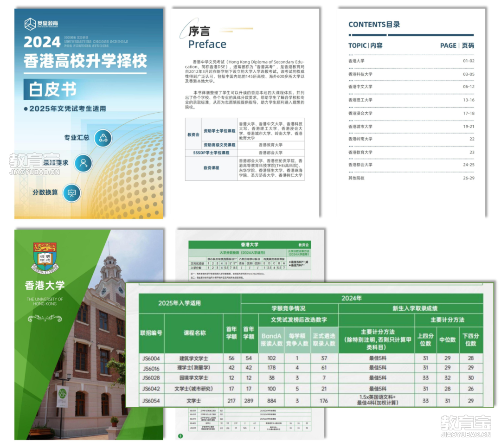Click 香港岭南大学 in the contents list

point(360,139)
